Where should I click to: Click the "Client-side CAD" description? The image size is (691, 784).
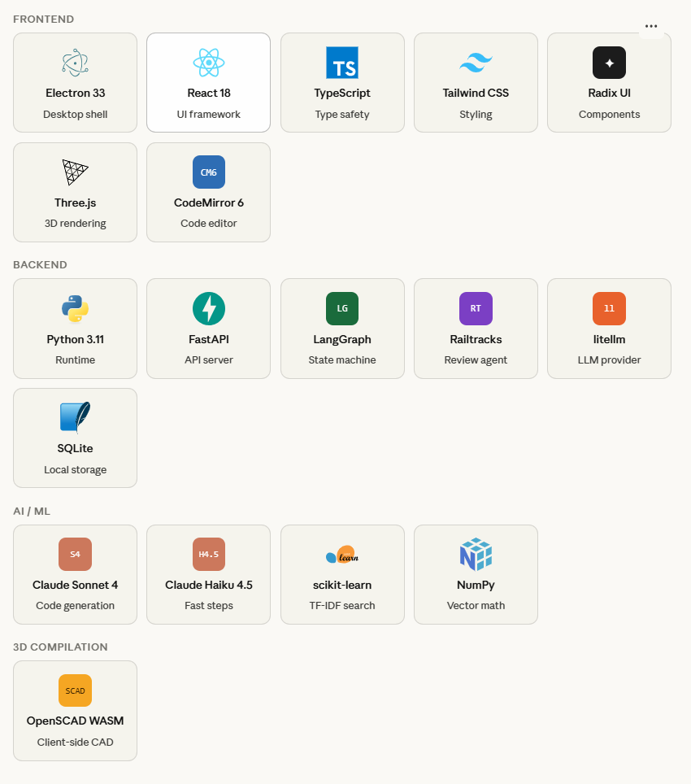(75, 742)
